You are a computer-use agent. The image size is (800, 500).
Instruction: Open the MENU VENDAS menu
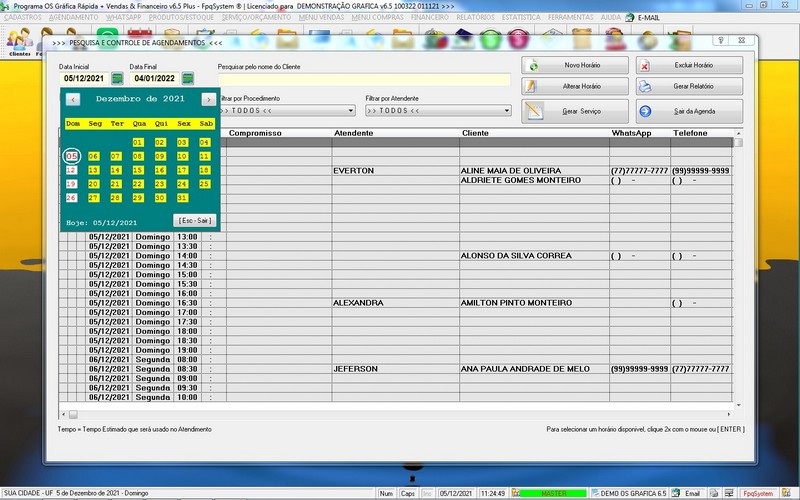tap(321, 17)
